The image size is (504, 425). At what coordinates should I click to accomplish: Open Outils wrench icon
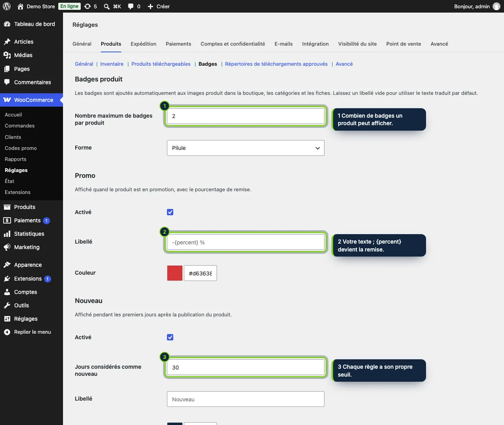[7, 305]
